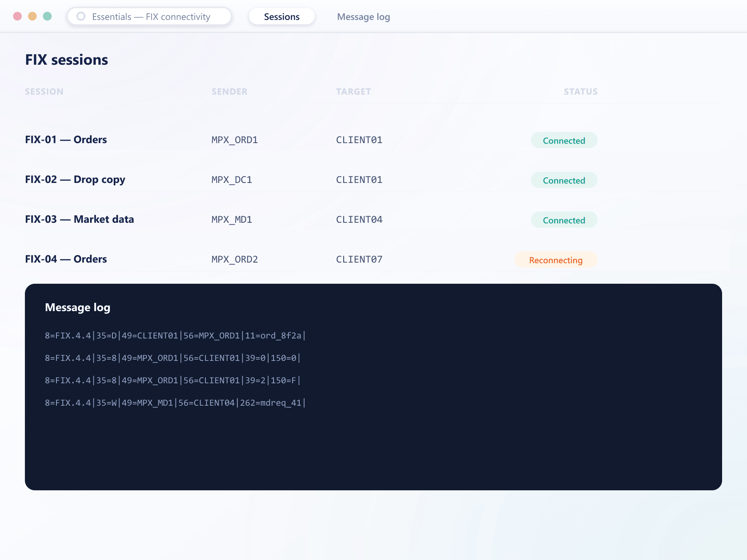Select the FIX-01 — Orders session
The width and height of the screenshot is (747, 560).
click(66, 140)
